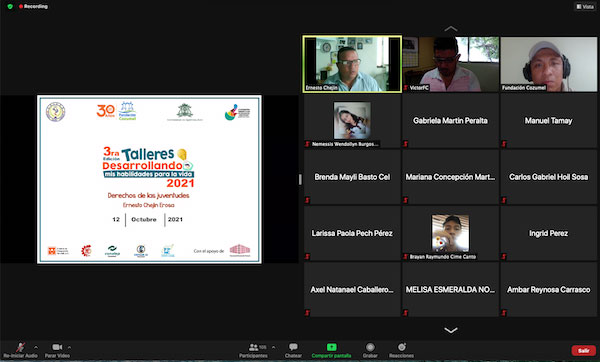This screenshot has width=600, height=362.
Task: Select Ernesto Chejin's video thumbnail
Action: coord(352,64)
